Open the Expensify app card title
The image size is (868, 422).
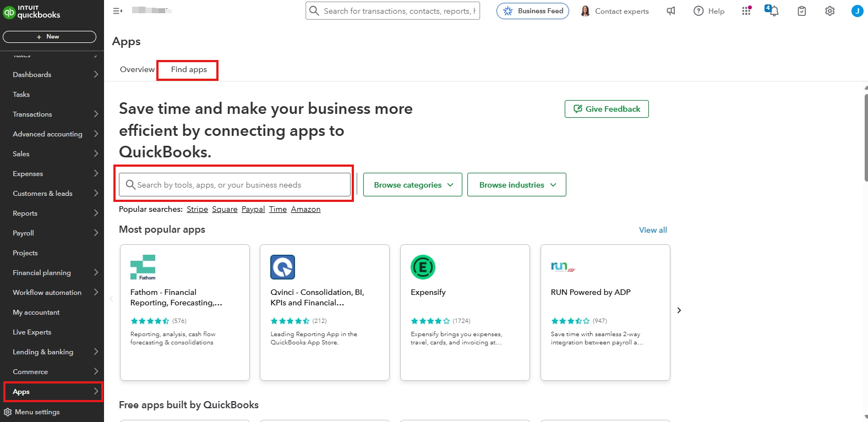pyautogui.click(x=428, y=292)
